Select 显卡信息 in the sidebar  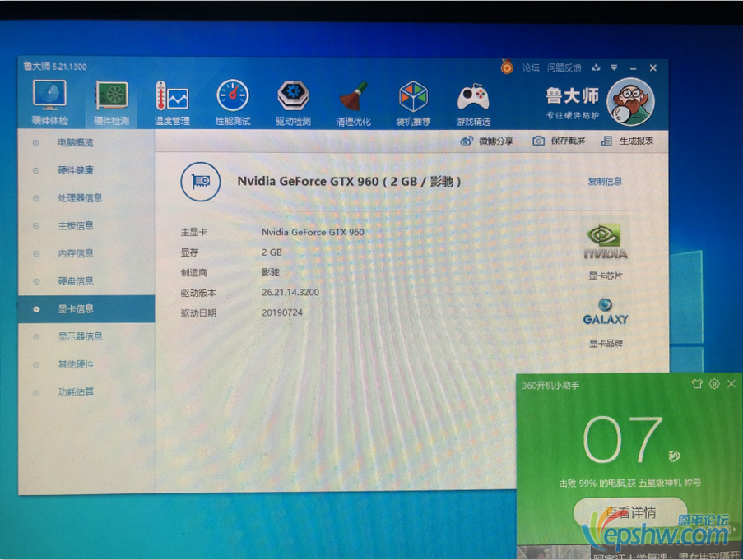pyautogui.click(x=86, y=309)
